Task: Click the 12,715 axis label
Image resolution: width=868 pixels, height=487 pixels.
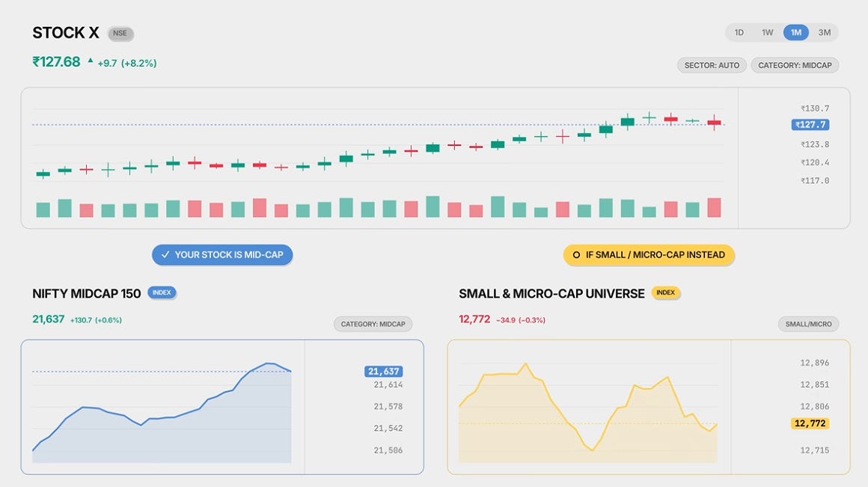Action: [814, 450]
